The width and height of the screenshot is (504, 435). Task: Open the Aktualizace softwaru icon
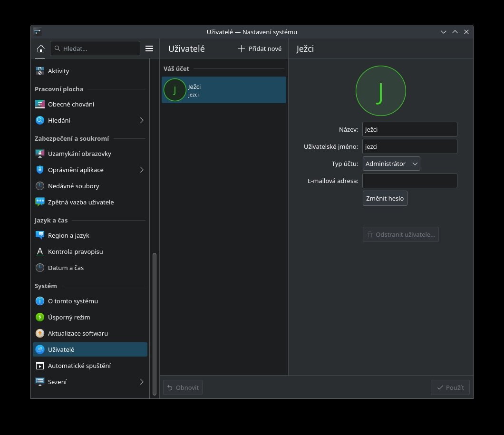[40, 333]
